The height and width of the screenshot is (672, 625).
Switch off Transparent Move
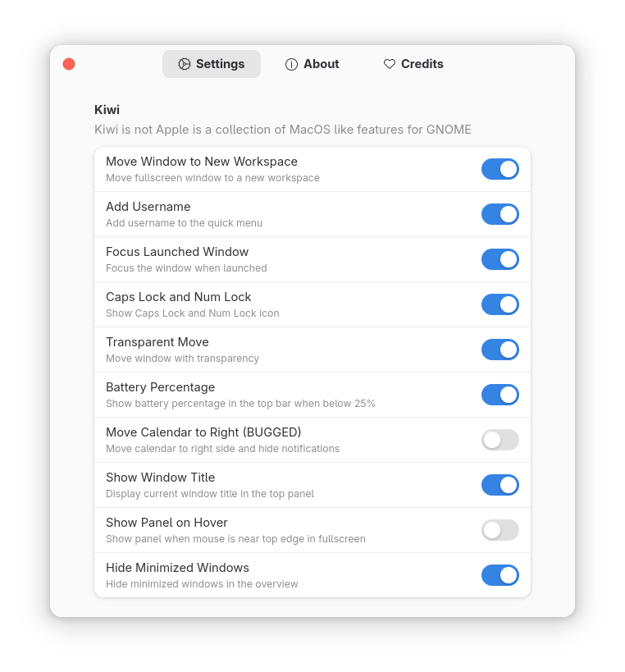pos(500,350)
